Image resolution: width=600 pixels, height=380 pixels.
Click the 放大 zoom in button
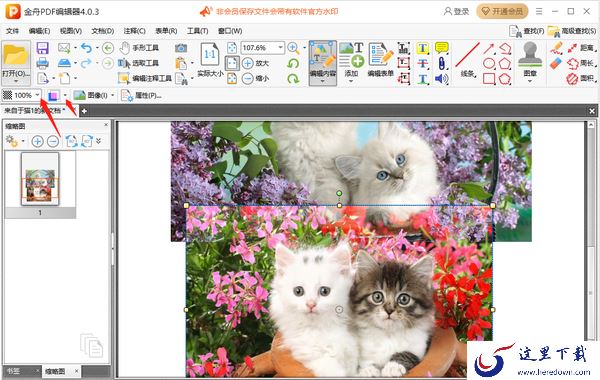pyautogui.click(x=256, y=63)
